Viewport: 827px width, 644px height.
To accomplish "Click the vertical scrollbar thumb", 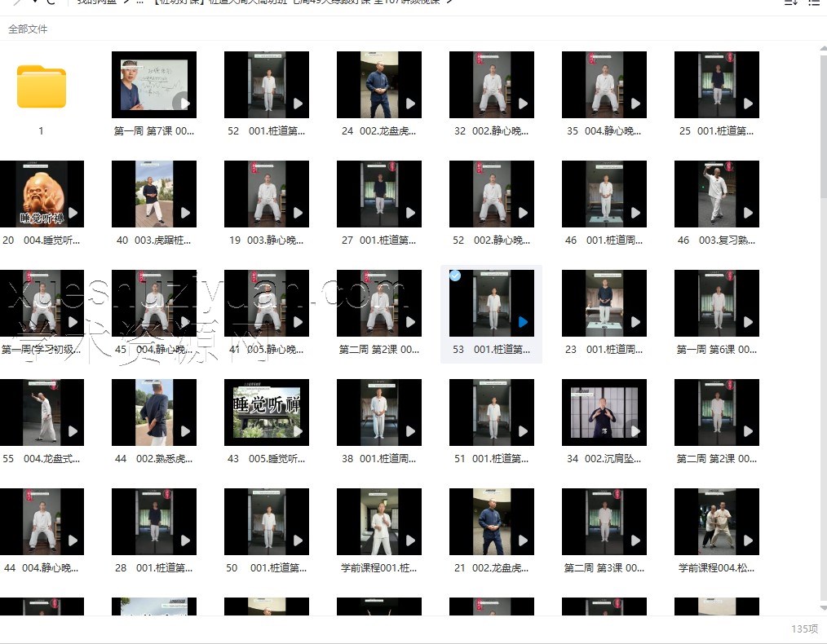I will (x=822, y=326).
